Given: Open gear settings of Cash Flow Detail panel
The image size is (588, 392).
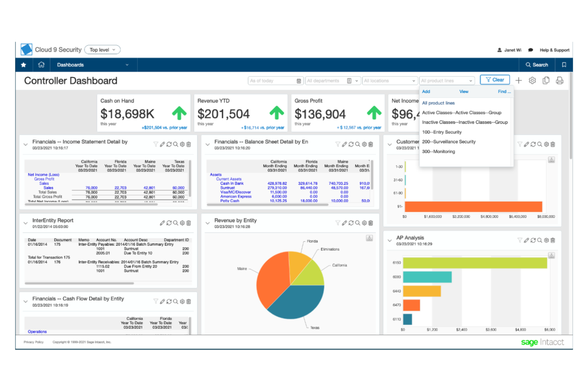Looking at the screenshot, I should [x=182, y=301].
